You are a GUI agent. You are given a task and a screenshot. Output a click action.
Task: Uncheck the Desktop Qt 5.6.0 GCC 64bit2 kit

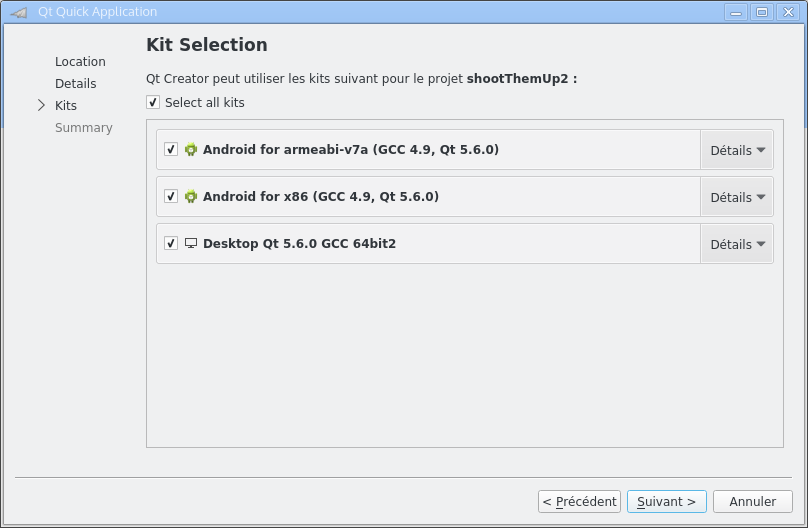tap(171, 243)
